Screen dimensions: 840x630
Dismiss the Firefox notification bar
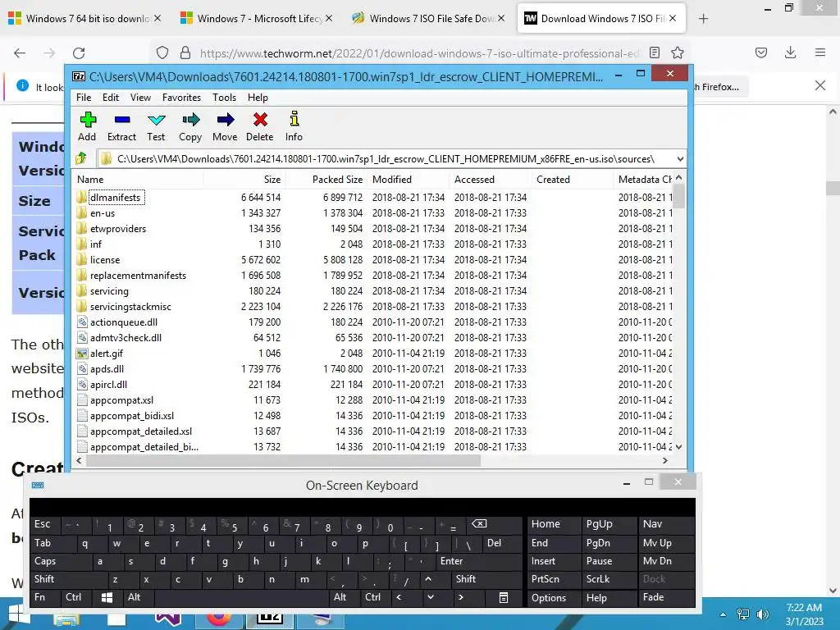click(819, 85)
